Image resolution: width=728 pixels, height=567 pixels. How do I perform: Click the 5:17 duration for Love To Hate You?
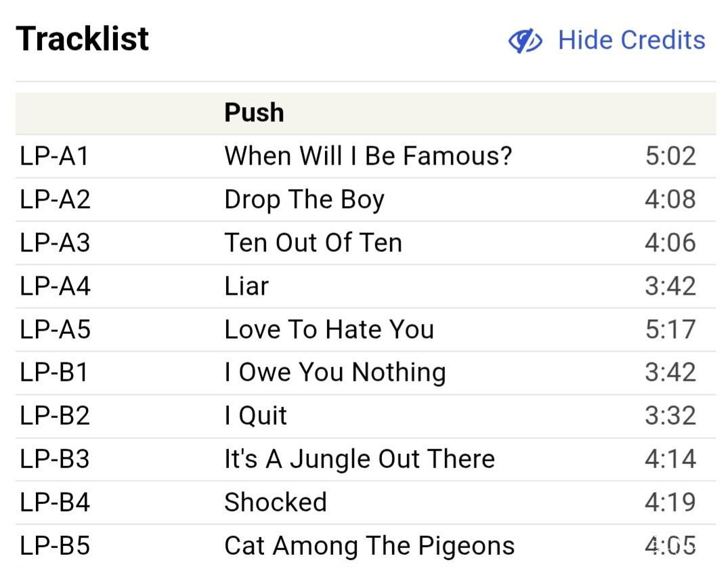pos(670,329)
